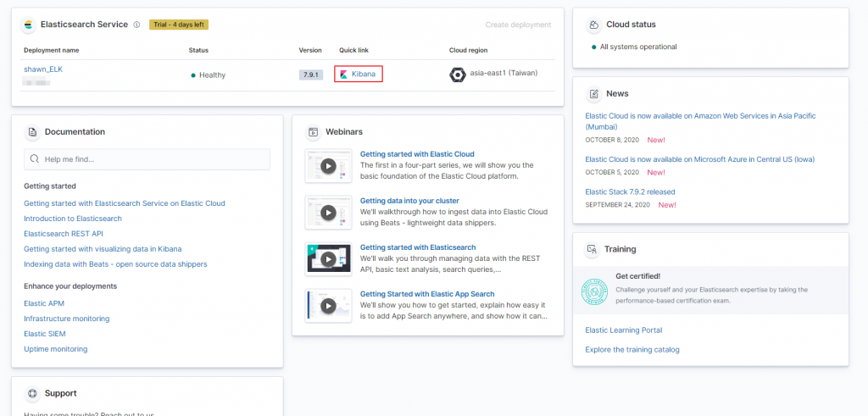Play the Getting started with Elastic Cloud webinar
This screenshot has height=416, width=868.
coord(328,166)
